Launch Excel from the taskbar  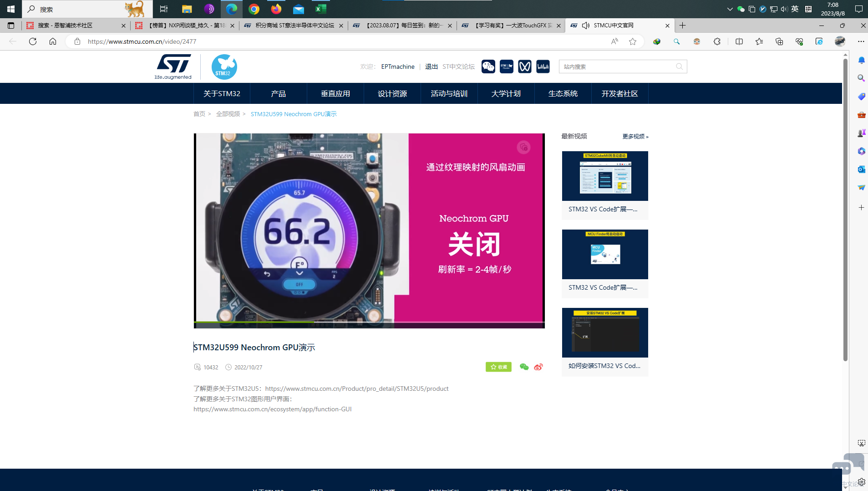[x=321, y=9]
